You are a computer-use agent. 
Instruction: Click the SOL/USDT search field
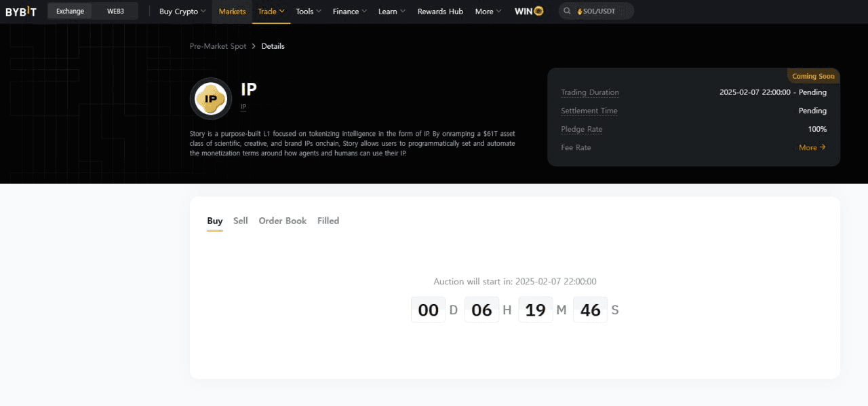pos(597,12)
